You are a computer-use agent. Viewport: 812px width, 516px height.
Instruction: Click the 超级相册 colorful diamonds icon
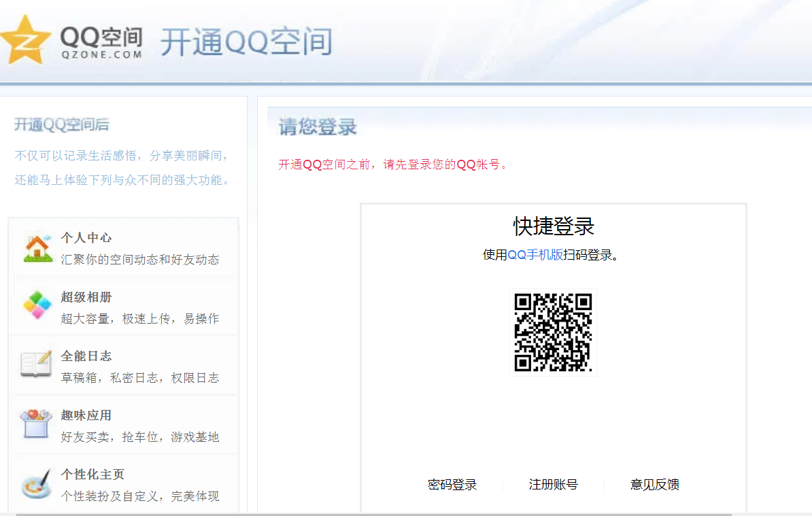(37, 305)
